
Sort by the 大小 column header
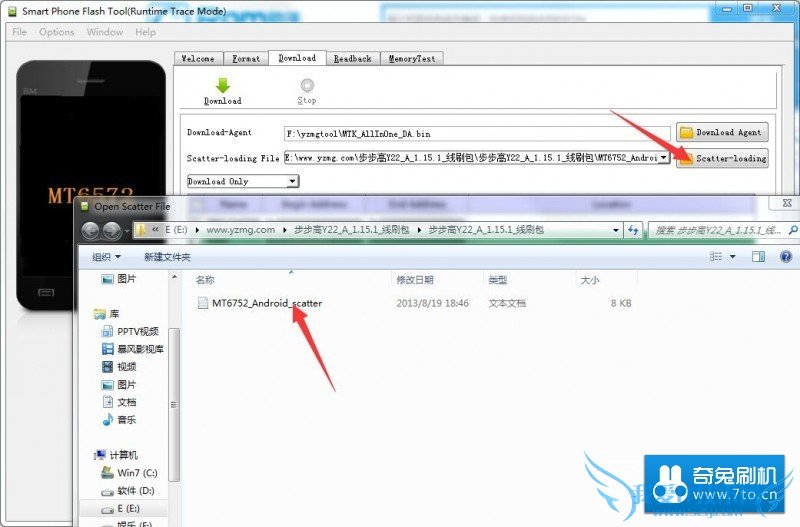[x=590, y=280]
